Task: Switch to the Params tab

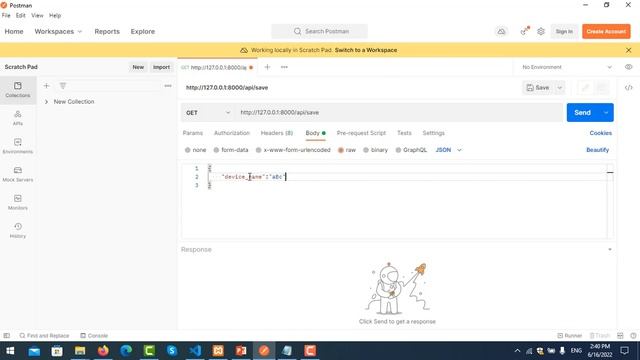Action: 193,133
